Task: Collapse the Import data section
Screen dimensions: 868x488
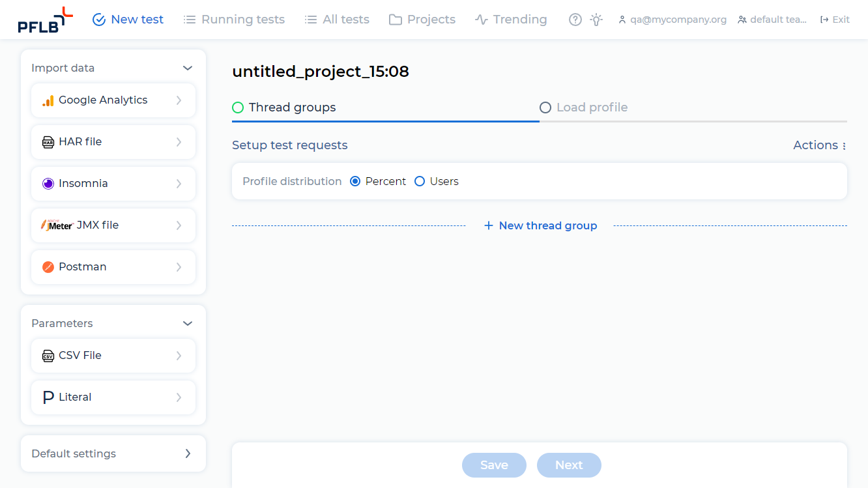Action: click(188, 68)
